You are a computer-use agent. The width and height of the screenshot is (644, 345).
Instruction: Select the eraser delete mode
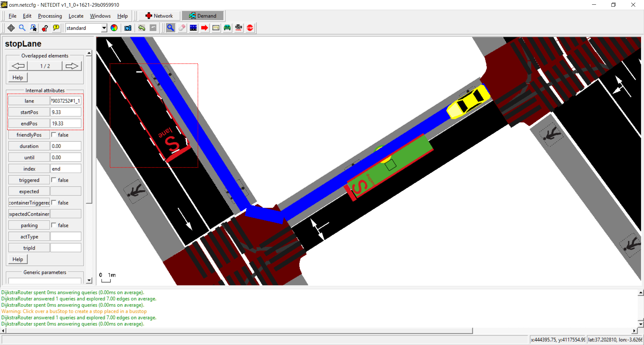tap(182, 28)
